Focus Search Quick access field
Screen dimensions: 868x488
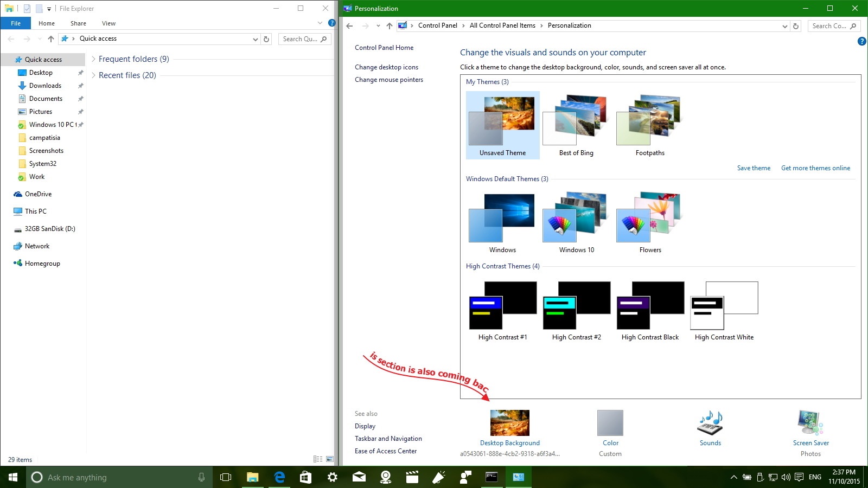pyautogui.click(x=304, y=39)
